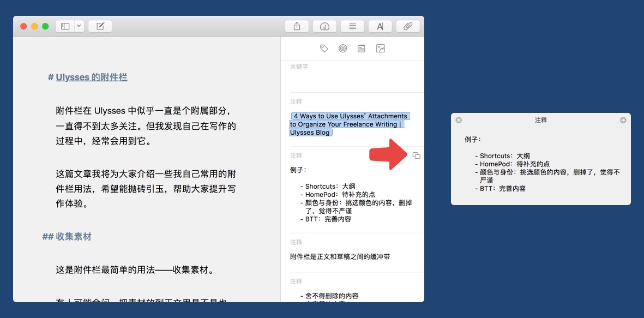Viewport: 644px width, 318px height.
Task: Open the markup A| toolbar button
Action: (x=380, y=26)
